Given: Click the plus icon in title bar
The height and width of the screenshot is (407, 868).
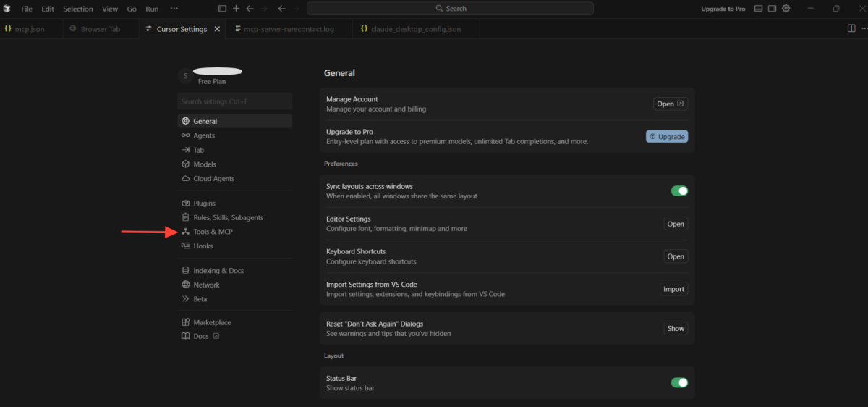Looking at the screenshot, I should [236, 9].
